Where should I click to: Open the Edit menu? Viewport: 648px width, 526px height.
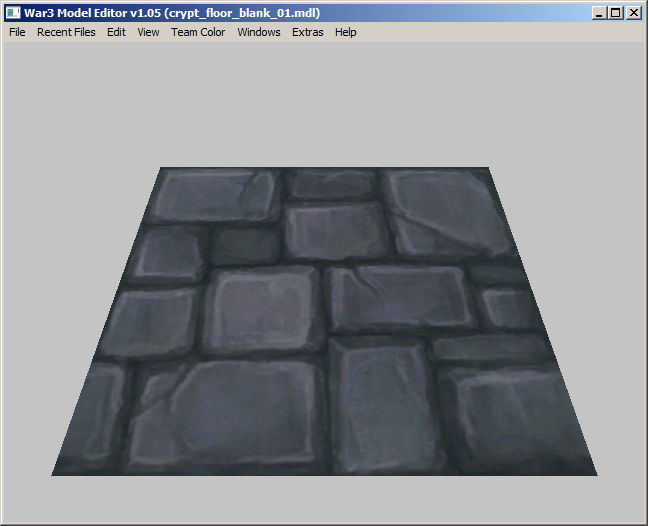116,32
